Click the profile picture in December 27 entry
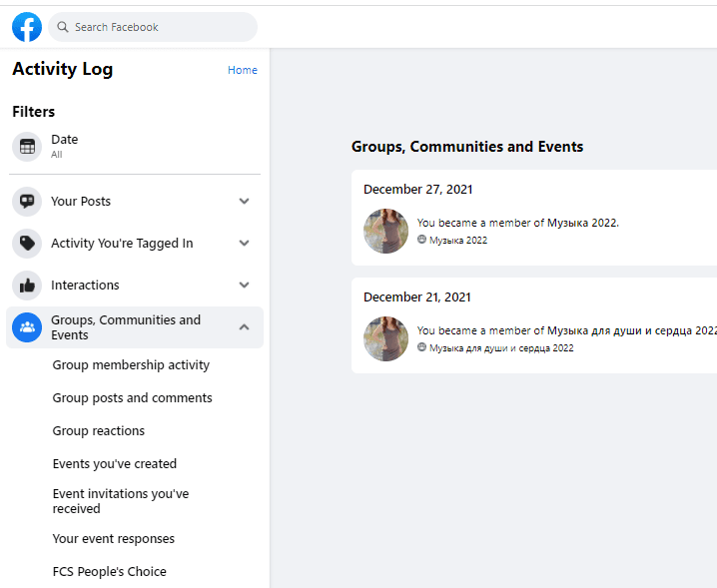 pos(385,232)
